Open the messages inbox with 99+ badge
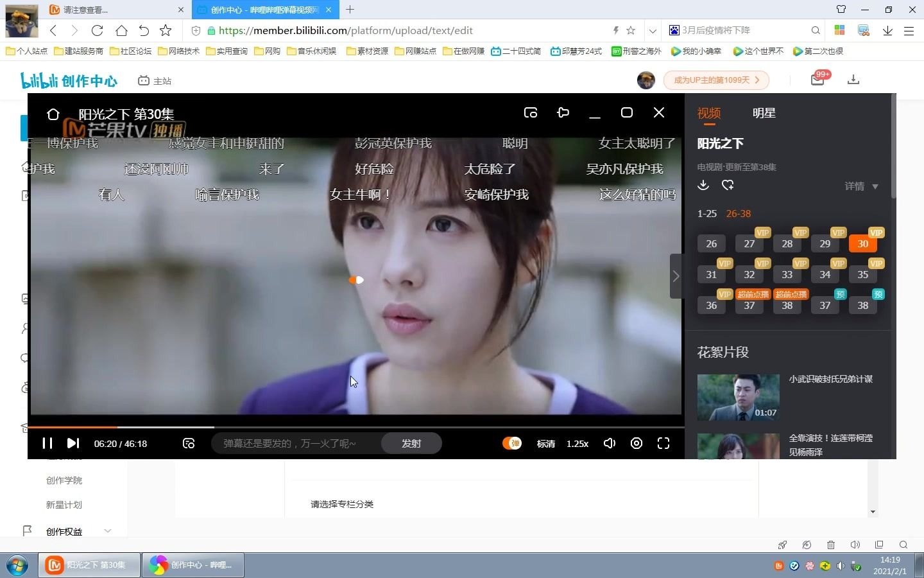Image resolution: width=924 pixels, height=578 pixels. [x=817, y=79]
